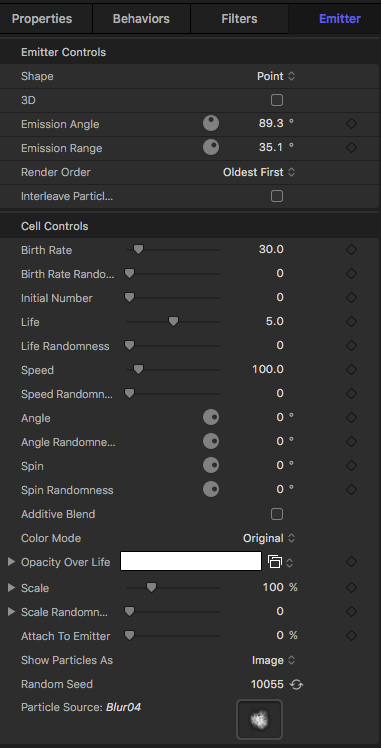
Task: Open the Filters tab
Action: coord(239,19)
